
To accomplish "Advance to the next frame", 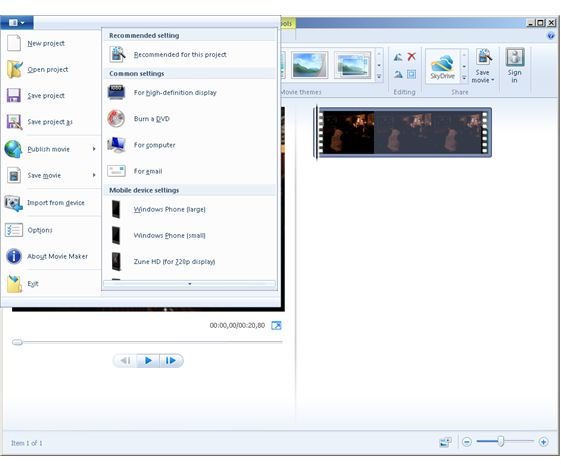I will pyautogui.click(x=171, y=361).
